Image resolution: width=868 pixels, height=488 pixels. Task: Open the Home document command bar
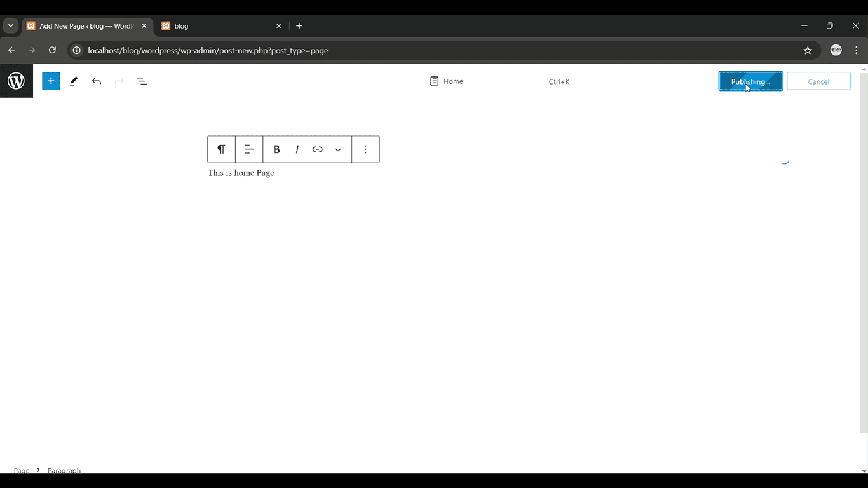(x=446, y=81)
